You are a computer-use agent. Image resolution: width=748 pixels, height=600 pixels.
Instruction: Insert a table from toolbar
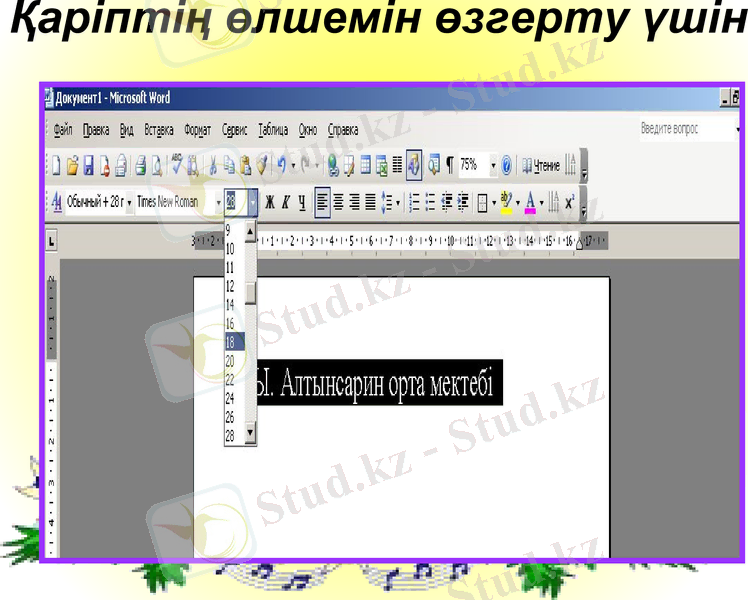pyautogui.click(x=365, y=166)
